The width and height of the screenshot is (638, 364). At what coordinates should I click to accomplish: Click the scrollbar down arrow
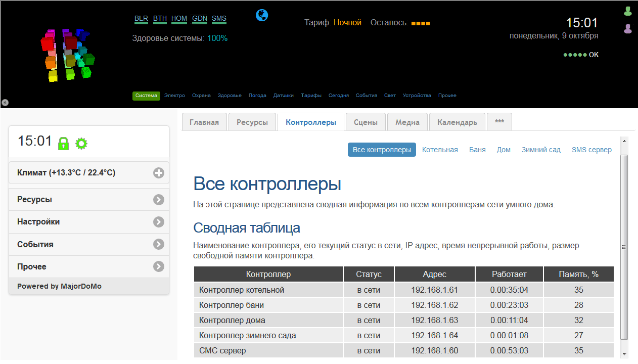[624, 354]
